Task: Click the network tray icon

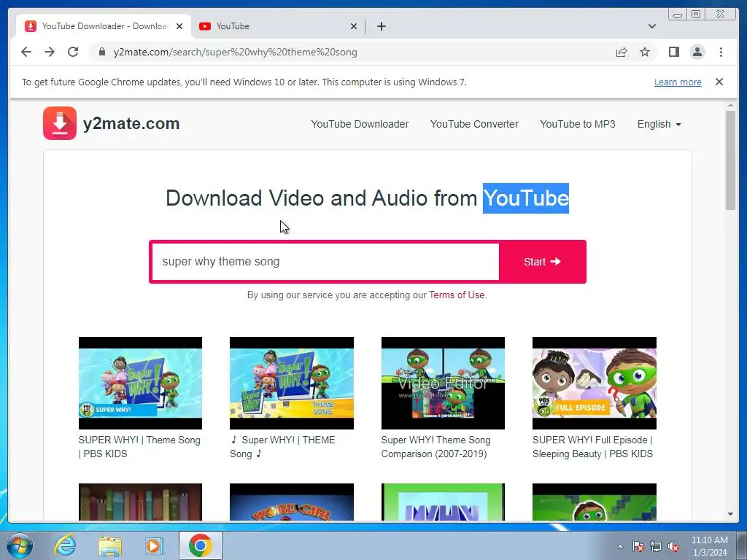Action: tap(656, 546)
